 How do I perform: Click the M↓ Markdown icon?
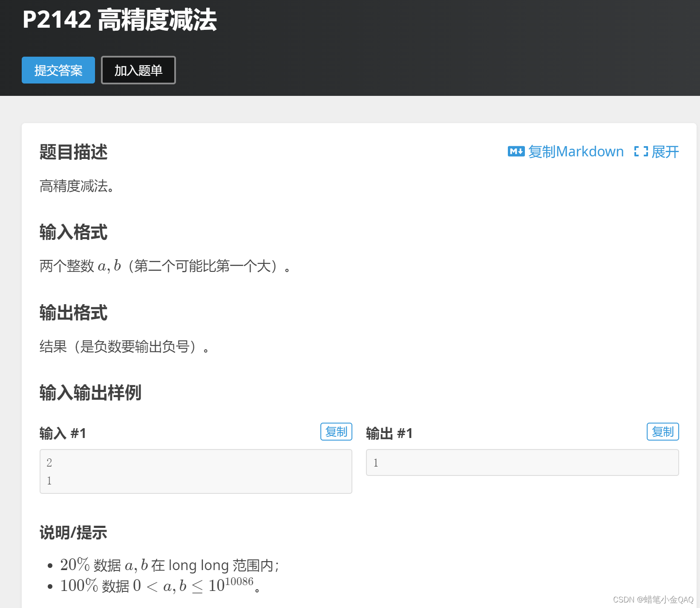tap(516, 151)
